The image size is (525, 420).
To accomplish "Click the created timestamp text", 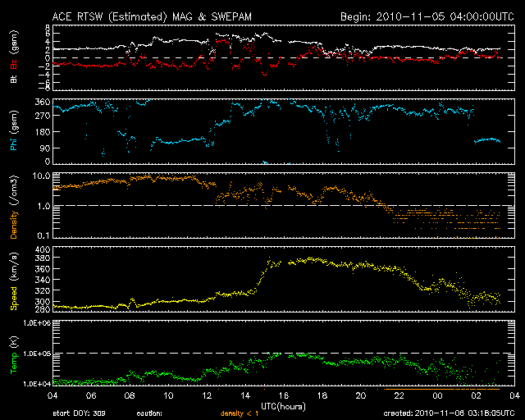I will click(x=449, y=413).
